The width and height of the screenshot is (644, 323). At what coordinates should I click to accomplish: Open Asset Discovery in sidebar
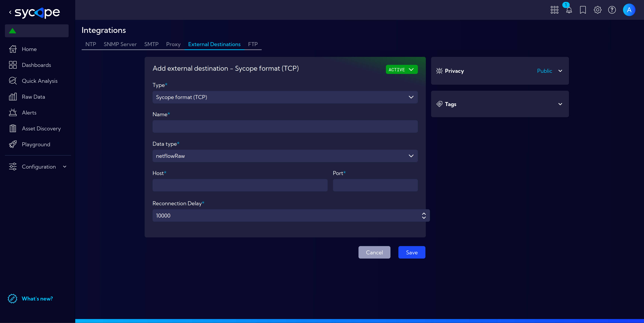pos(41,129)
